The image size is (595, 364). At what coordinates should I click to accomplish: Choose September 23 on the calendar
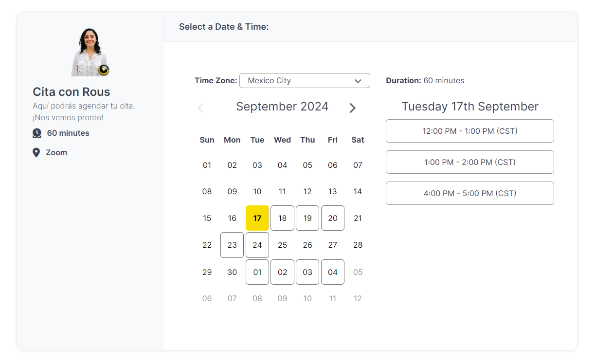(232, 245)
